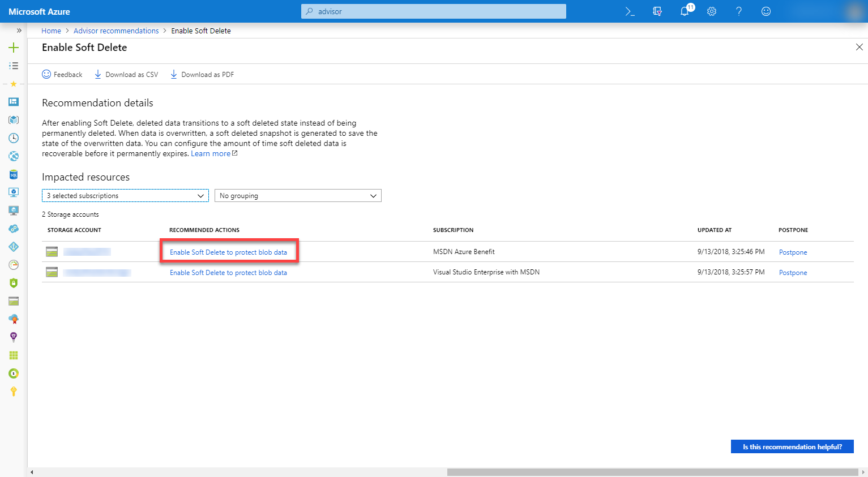
Task: Open portal settings gear icon
Action: (712, 11)
